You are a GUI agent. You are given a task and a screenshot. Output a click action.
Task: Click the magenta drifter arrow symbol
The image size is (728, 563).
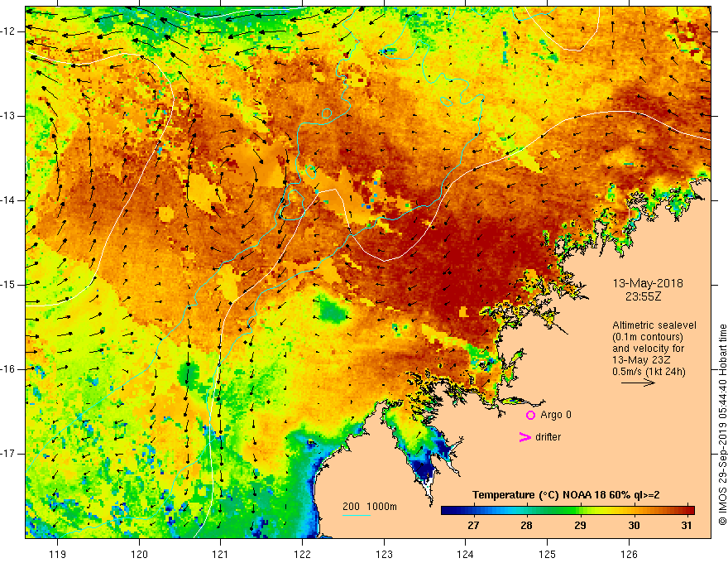click(524, 437)
